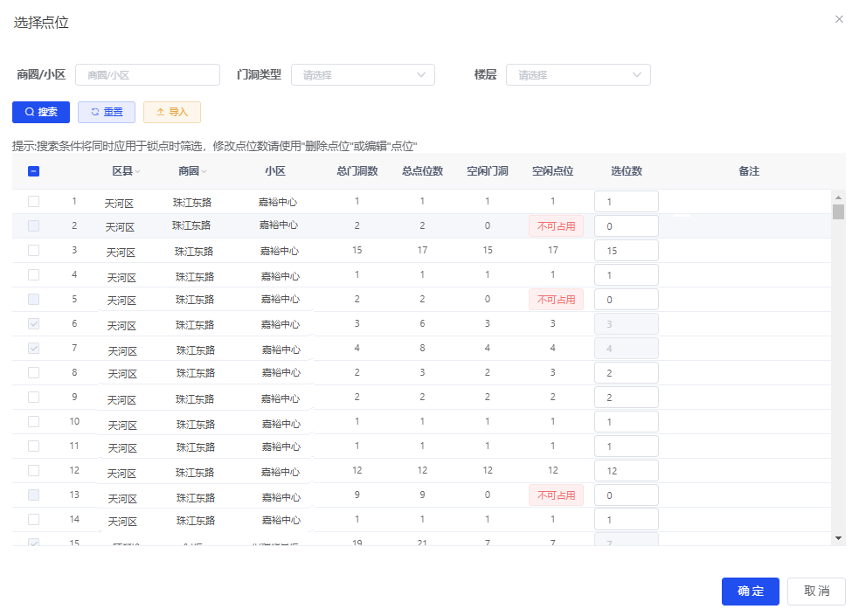Check the checkbox for row 3
Image resolution: width=859 pixels, height=616 pixels.
click(x=34, y=251)
